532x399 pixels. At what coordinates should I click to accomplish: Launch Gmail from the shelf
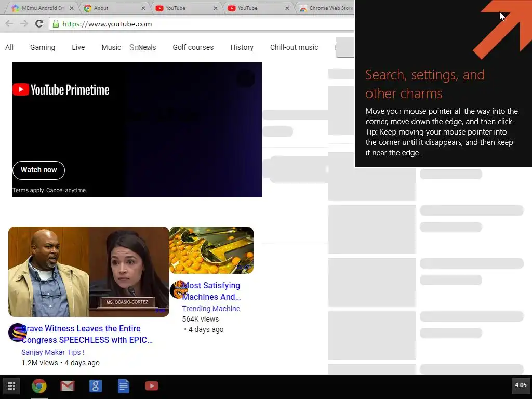point(67,386)
